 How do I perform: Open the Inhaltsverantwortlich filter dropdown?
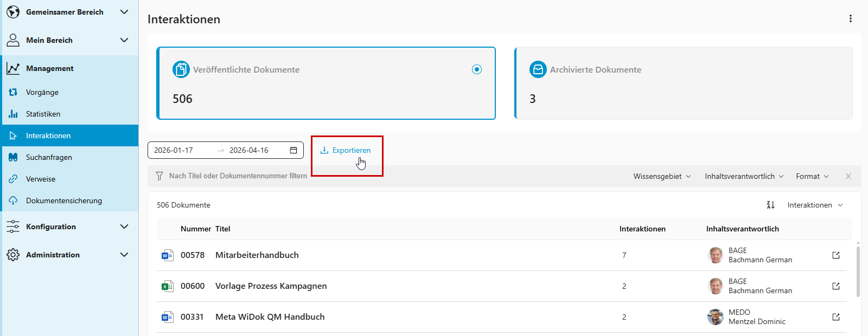[x=744, y=176]
